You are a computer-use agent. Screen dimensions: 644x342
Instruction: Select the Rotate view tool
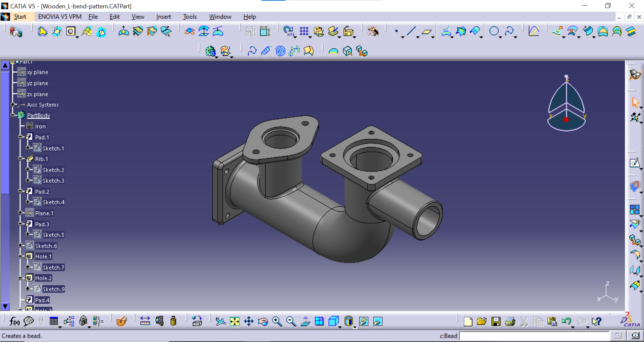point(263,322)
